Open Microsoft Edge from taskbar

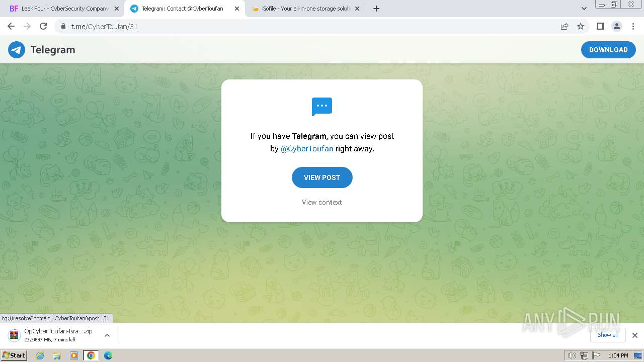coord(108,355)
